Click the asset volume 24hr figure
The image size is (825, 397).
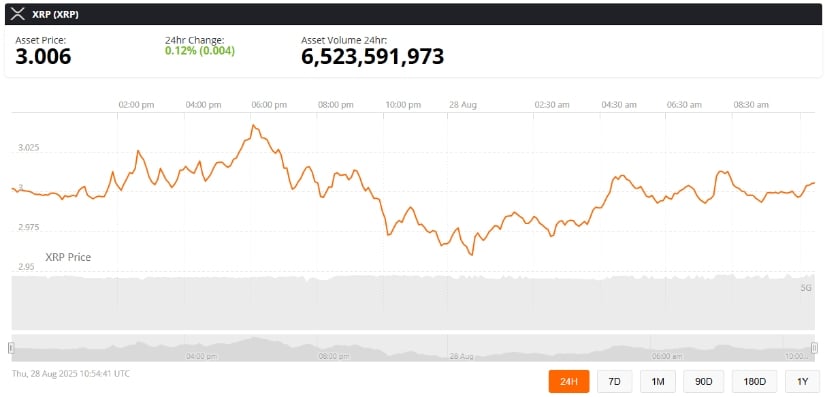[x=373, y=56]
